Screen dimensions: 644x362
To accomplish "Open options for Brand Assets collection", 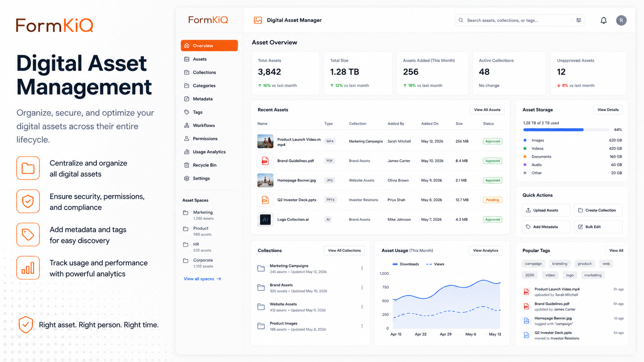I will (362, 287).
